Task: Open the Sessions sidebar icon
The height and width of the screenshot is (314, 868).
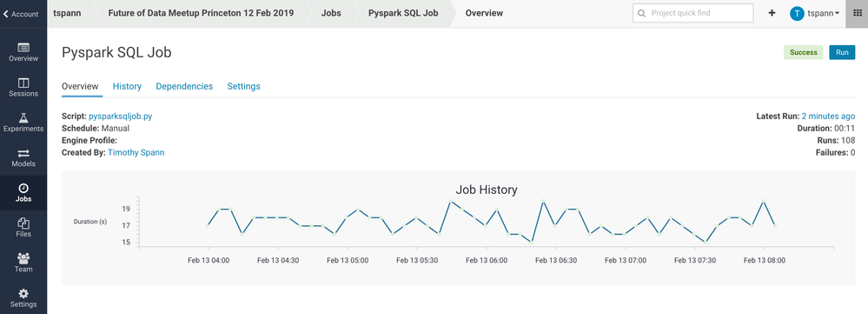Action: point(23,84)
